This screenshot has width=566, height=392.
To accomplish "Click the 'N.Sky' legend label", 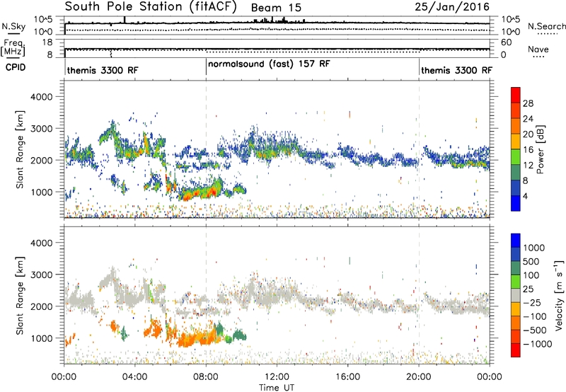I will coord(13,26).
